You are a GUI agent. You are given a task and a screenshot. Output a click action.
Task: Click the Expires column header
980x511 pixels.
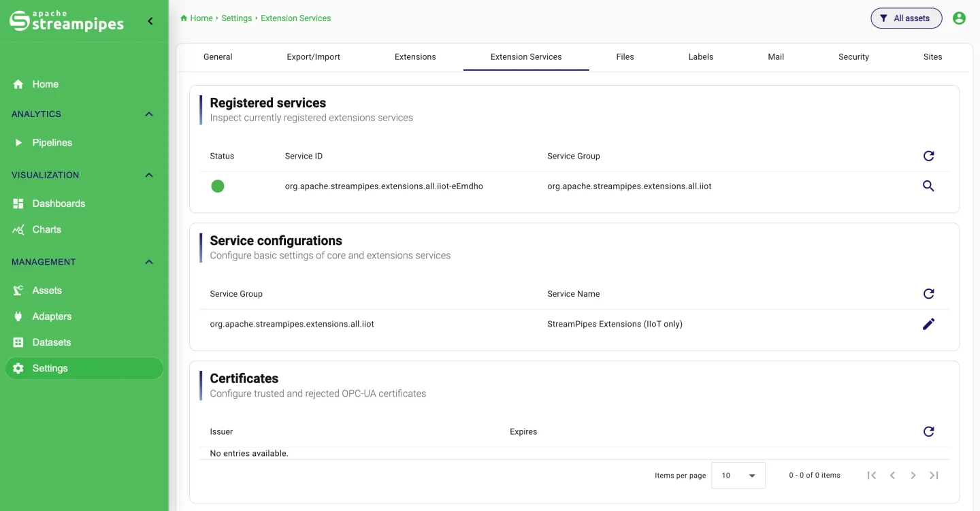(x=523, y=431)
